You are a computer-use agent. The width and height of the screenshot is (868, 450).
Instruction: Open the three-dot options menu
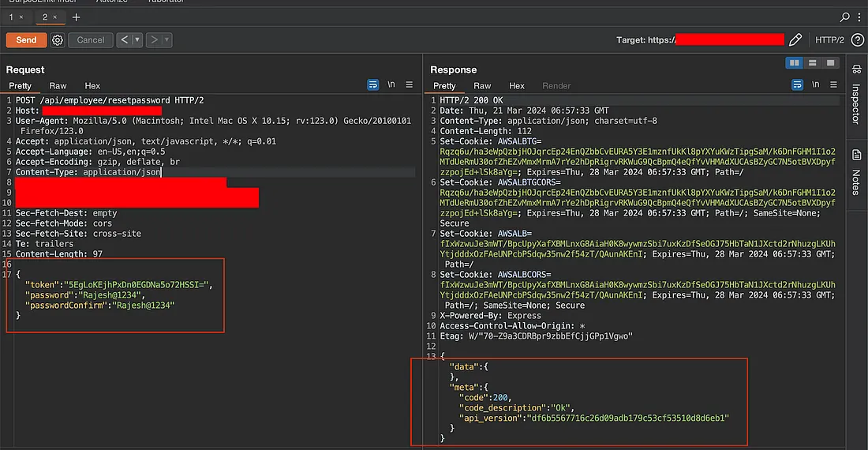click(859, 17)
